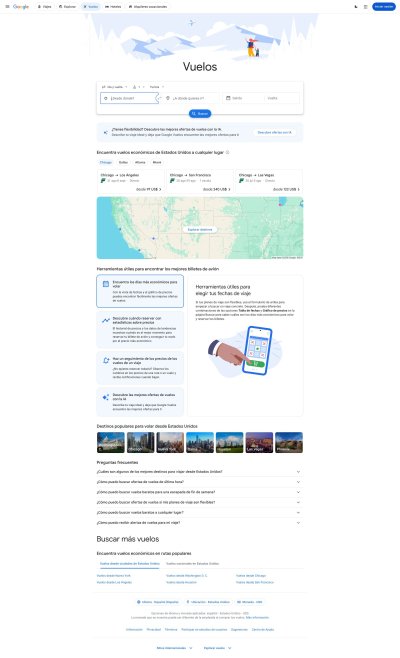Select 'Encuentra los días más económicos' tool card
The image size is (400, 658).
[x=140, y=291]
